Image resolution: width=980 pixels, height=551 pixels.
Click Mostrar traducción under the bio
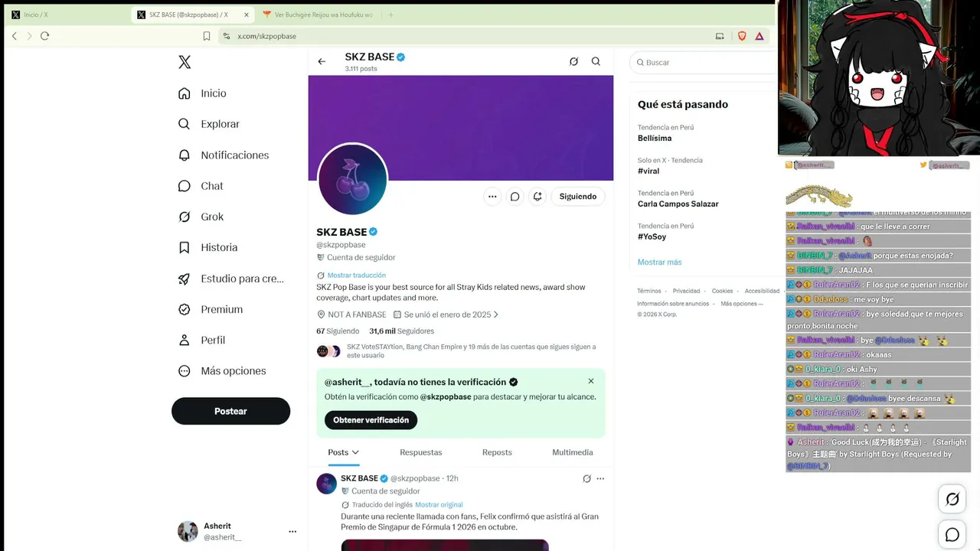[357, 275]
